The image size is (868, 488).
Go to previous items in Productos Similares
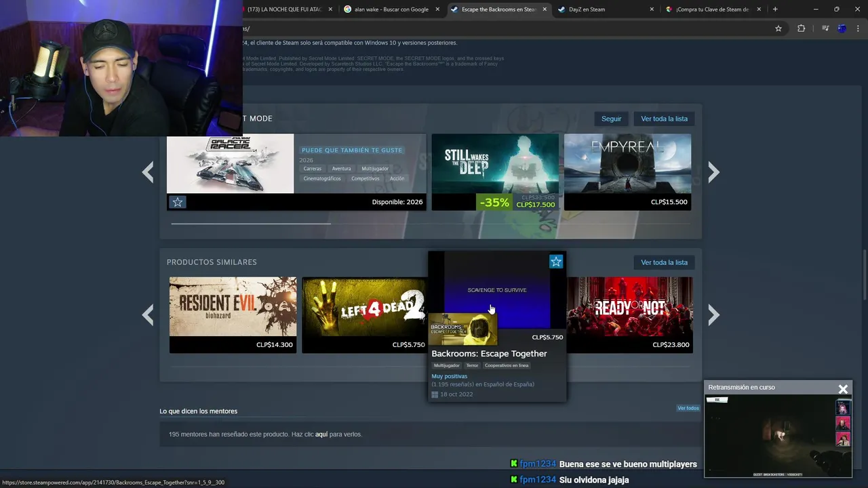(x=148, y=314)
